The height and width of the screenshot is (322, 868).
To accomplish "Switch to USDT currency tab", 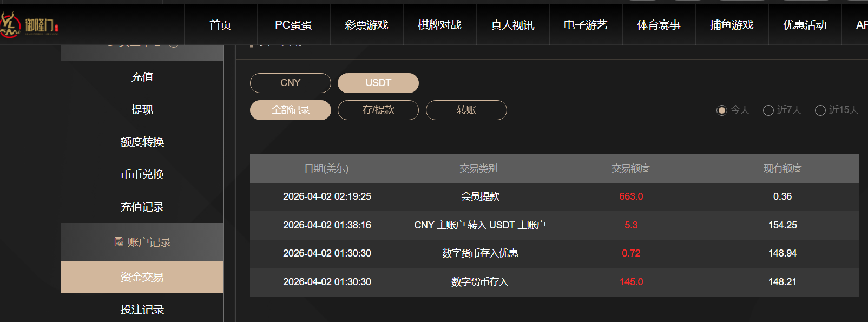I will coord(378,83).
